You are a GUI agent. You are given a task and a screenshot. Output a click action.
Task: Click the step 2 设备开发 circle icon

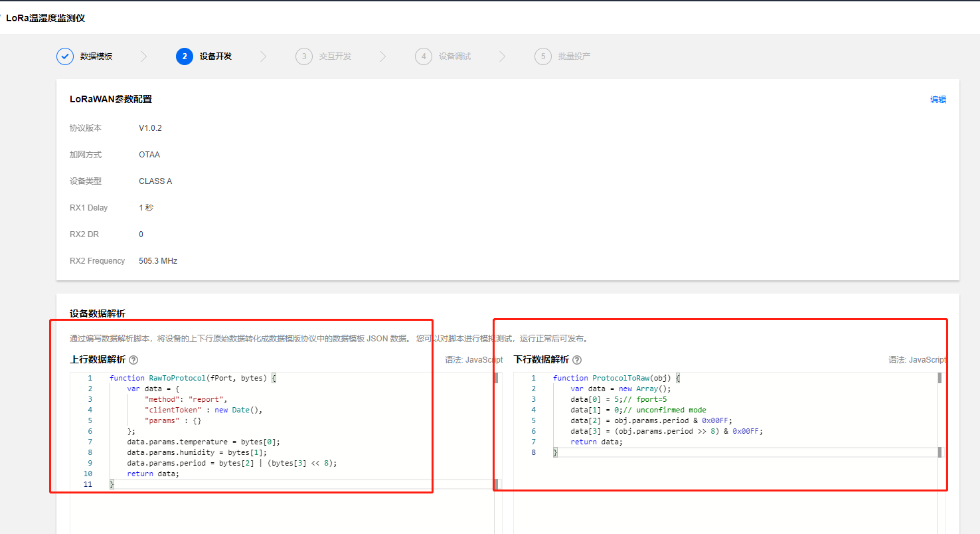(185, 56)
